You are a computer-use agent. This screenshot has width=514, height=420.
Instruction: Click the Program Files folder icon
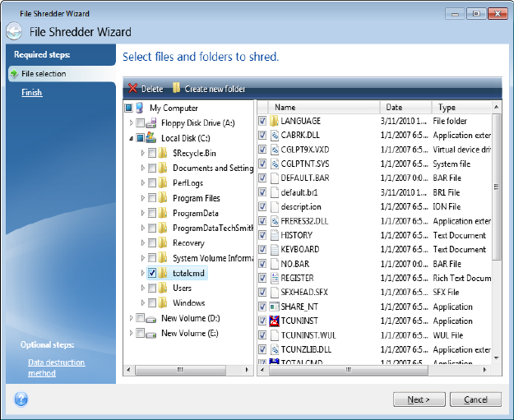(163, 197)
